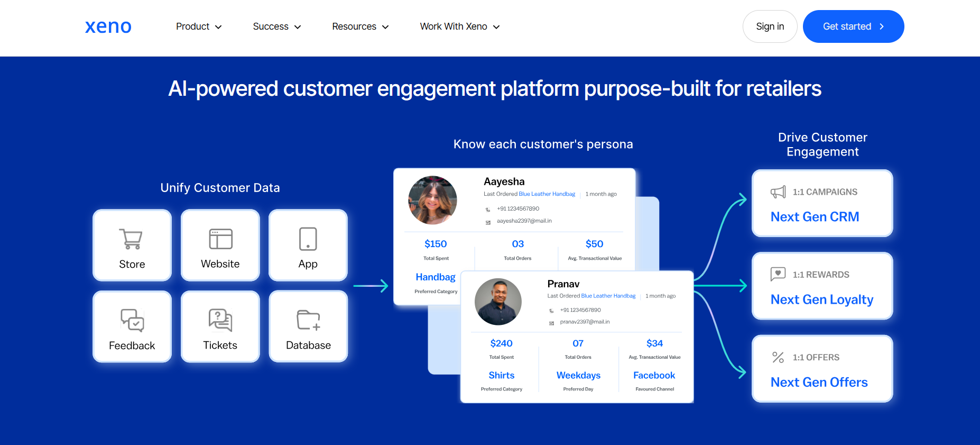Open the Next Gen Loyalty link
This screenshot has width=980, height=445.
(x=821, y=299)
